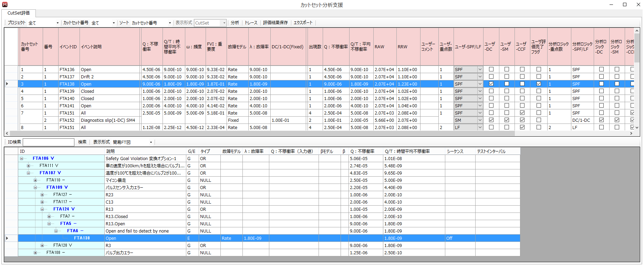The image size is (644, 266).
Task: Uncheck ユーザ-DC checkbox in FTA138 row
Action: [x=491, y=84]
